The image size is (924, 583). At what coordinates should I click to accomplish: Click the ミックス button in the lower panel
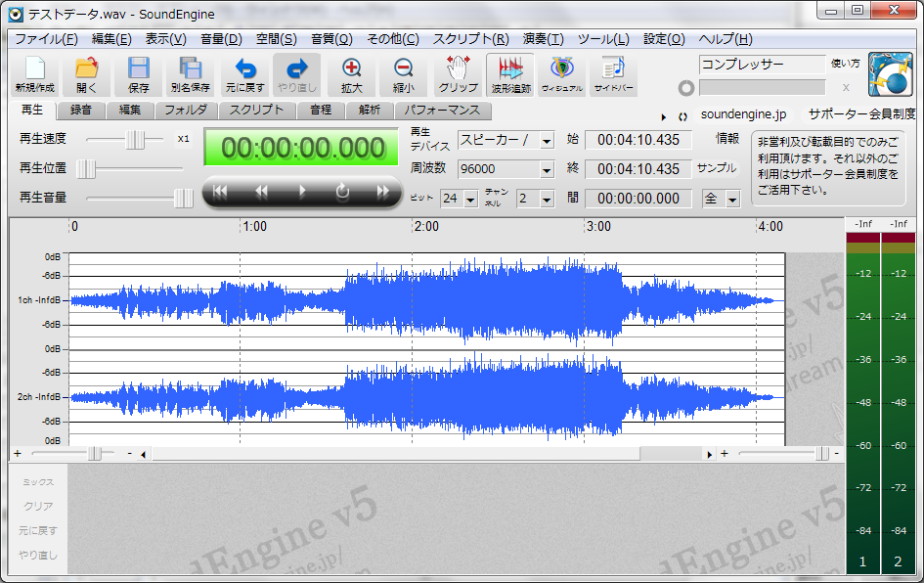38,482
